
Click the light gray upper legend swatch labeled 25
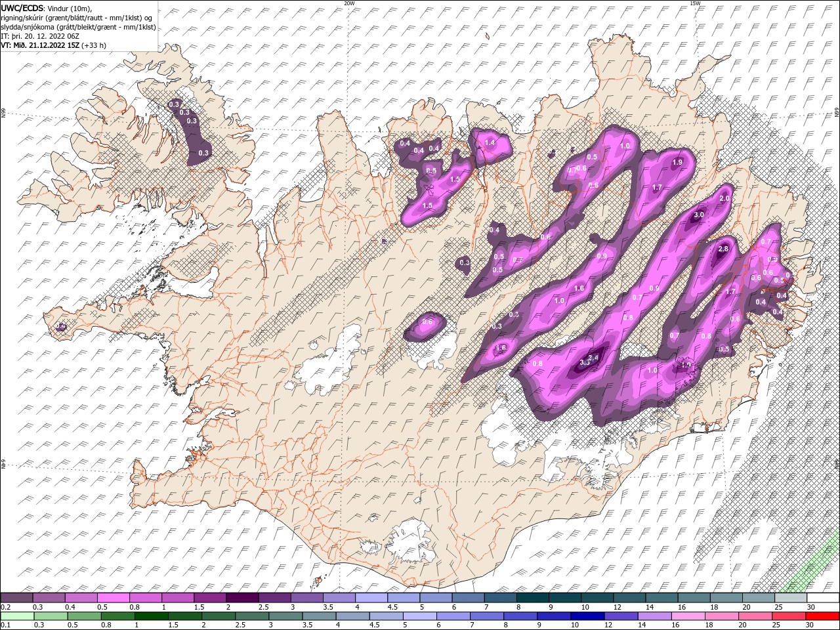tap(790, 598)
